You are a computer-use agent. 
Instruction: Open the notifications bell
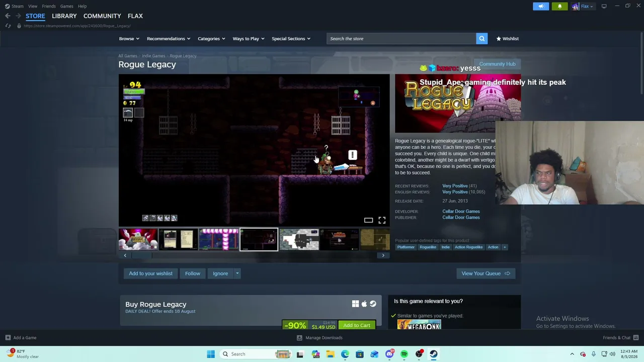point(559,6)
